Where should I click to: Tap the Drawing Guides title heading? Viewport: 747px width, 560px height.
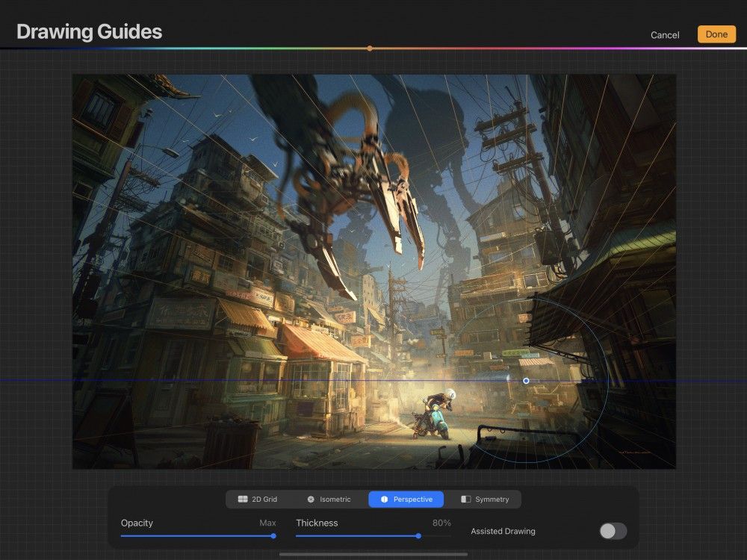tap(90, 32)
